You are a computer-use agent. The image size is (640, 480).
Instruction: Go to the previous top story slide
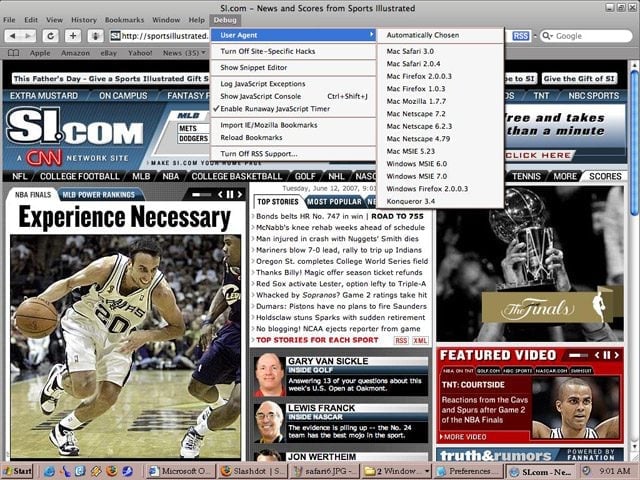pos(220,195)
